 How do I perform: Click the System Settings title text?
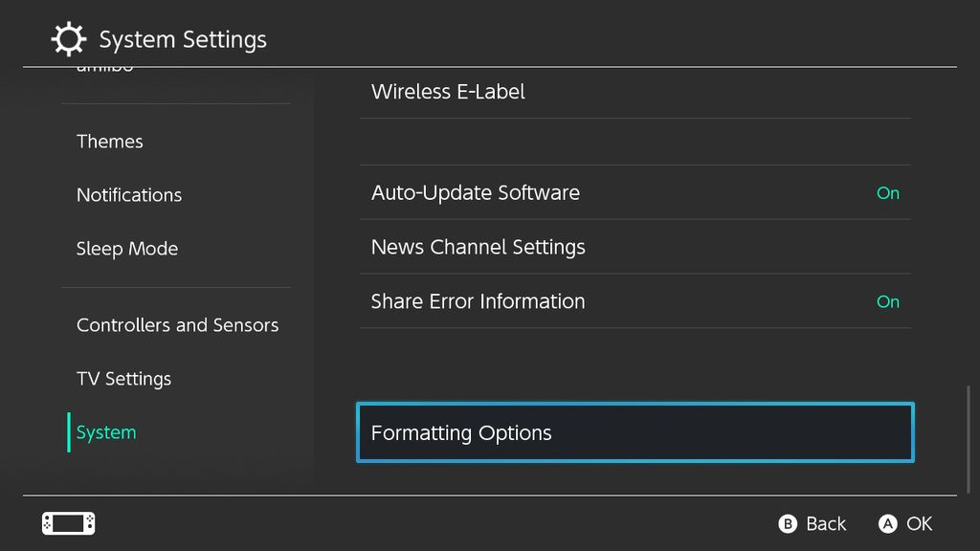[183, 39]
